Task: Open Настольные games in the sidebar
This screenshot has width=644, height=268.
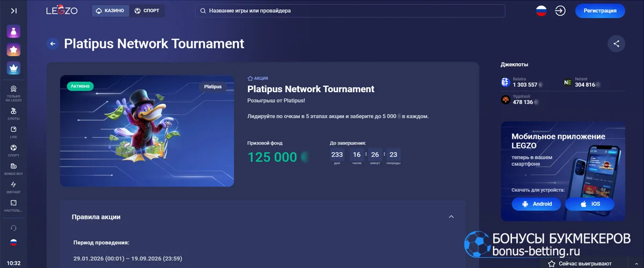Action: coord(13,206)
